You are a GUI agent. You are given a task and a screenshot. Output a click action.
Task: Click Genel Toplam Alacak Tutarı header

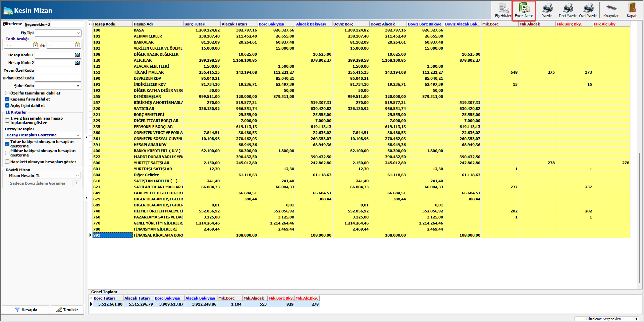pos(139,298)
